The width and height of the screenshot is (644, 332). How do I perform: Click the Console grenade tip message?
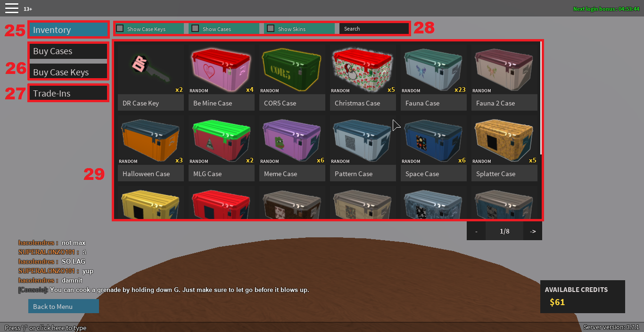pos(164,290)
